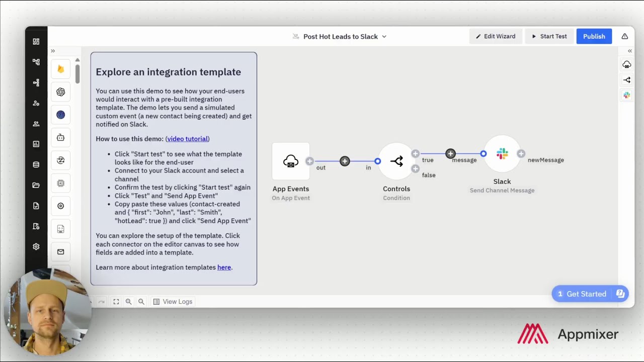Click plus on link between Controls and Slack
Viewport: 644px width, 362px height.
coord(450,154)
